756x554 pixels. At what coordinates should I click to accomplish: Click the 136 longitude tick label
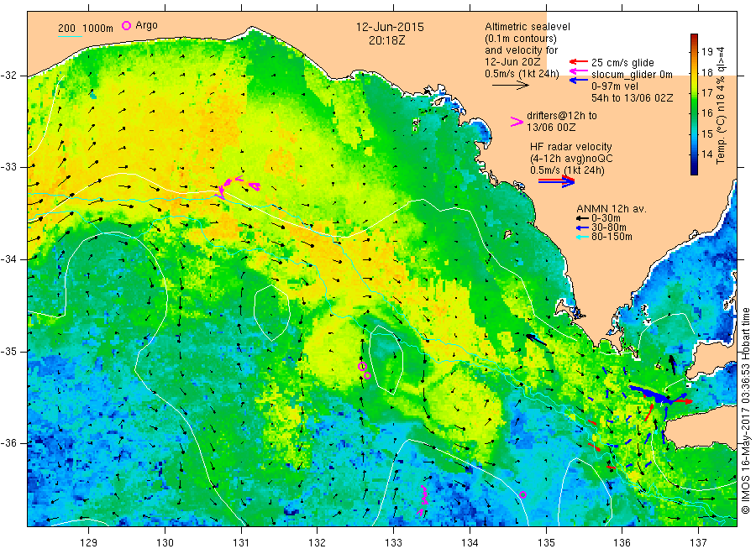pyautogui.click(x=622, y=543)
